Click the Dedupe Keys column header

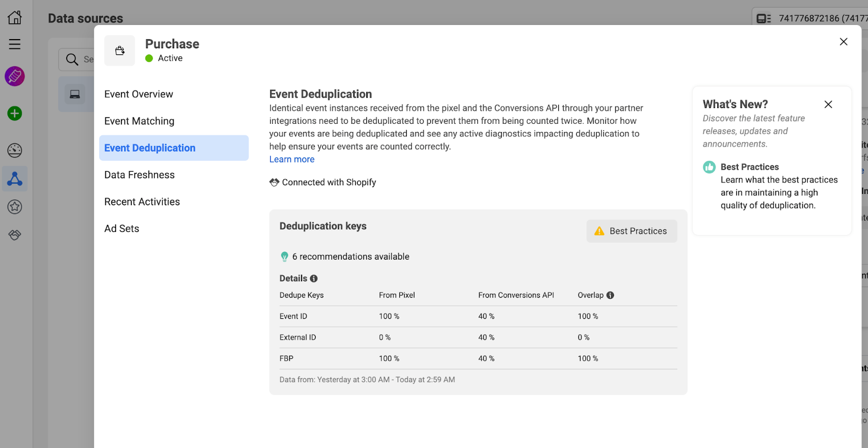[x=301, y=295]
